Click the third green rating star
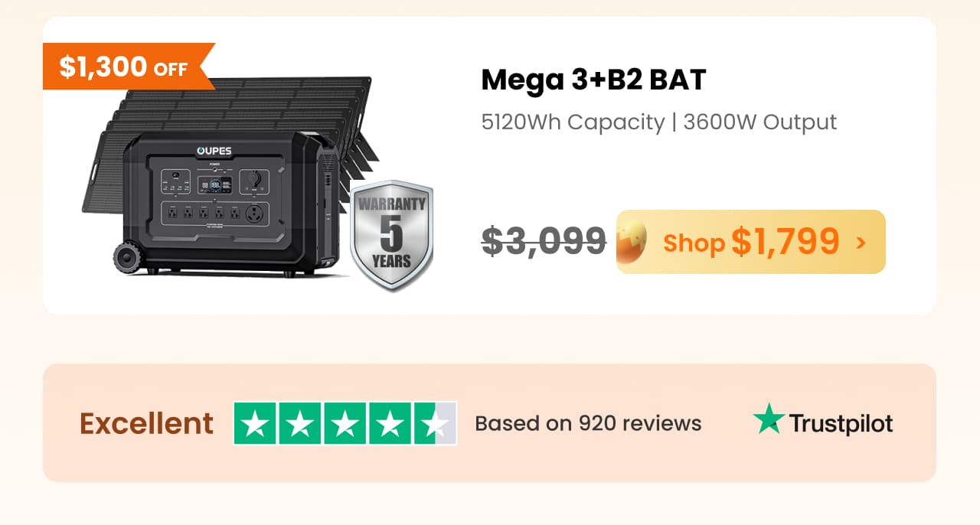The height and width of the screenshot is (525, 980). pyautogui.click(x=345, y=423)
